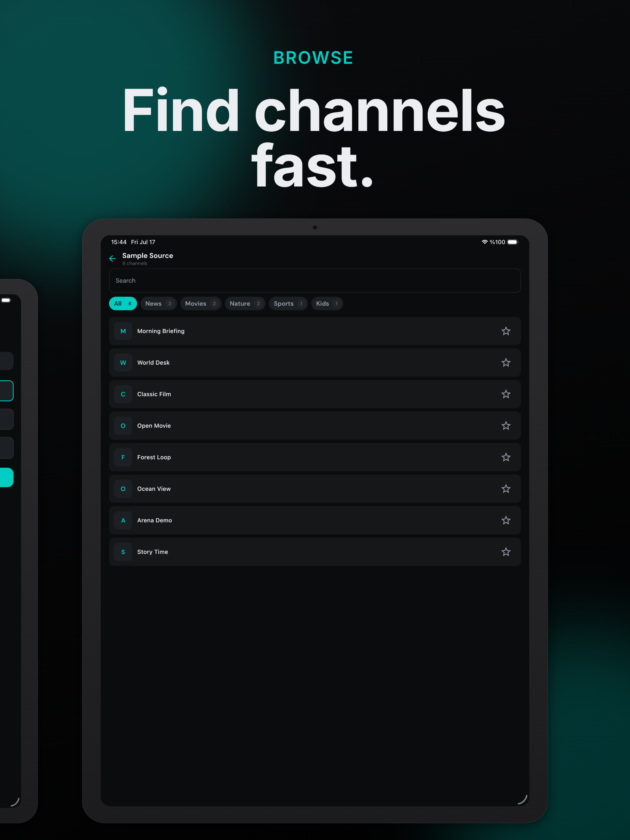
Task: Play the Open Movie channel
Action: click(315, 426)
